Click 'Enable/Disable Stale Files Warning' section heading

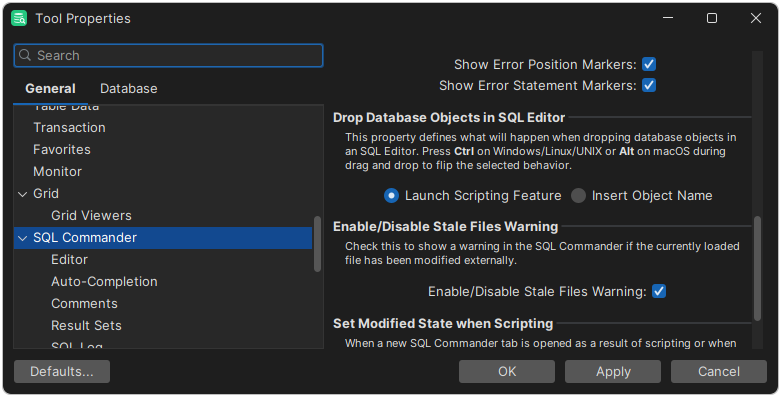445,227
